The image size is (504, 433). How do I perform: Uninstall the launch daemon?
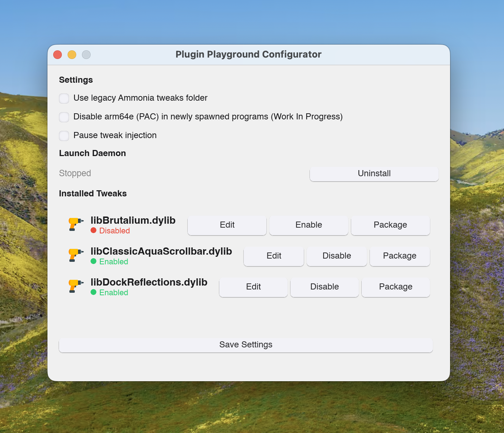pyautogui.click(x=374, y=174)
